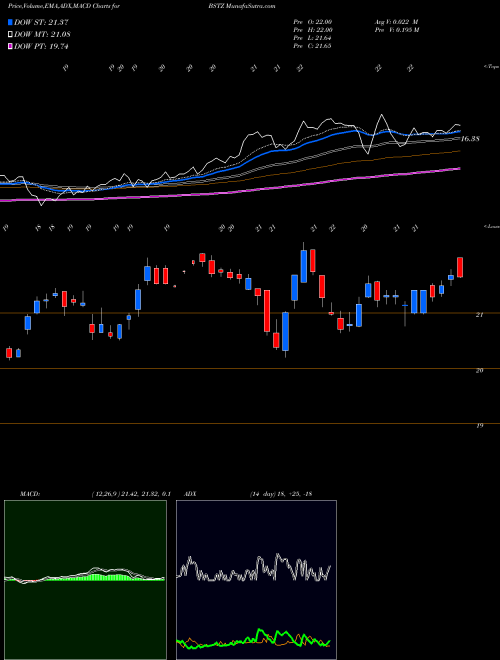
Task: Open the green MACD histogram panel
Action: (x=85, y=580)
